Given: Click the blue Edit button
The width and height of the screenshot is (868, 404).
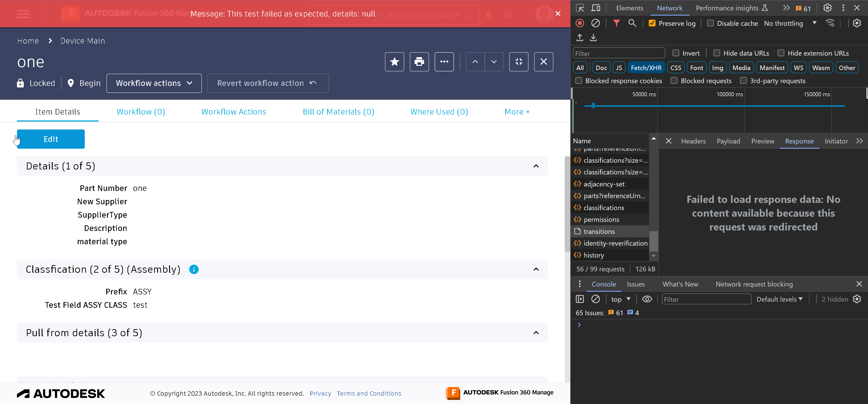Looking at the screenshot, I should coord(51,139).
